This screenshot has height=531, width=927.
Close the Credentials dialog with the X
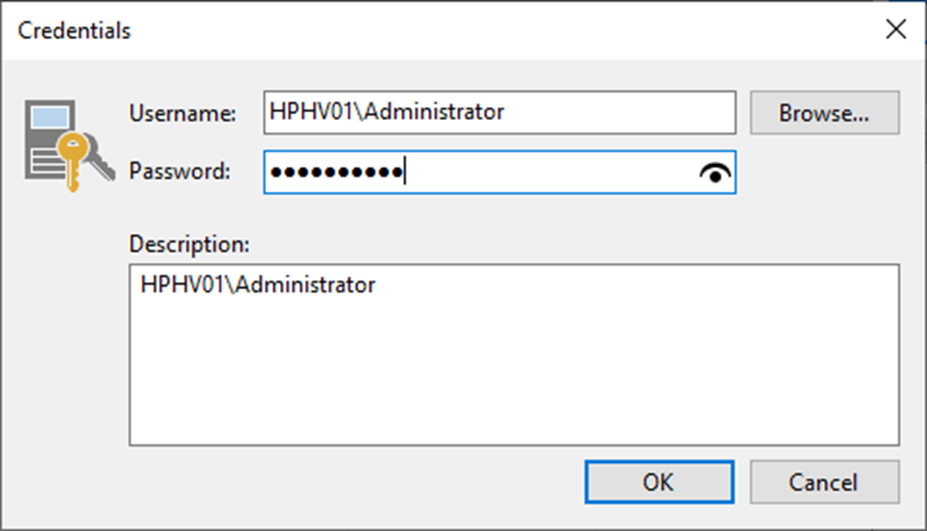pyautogui.click(x=896, y=29)
